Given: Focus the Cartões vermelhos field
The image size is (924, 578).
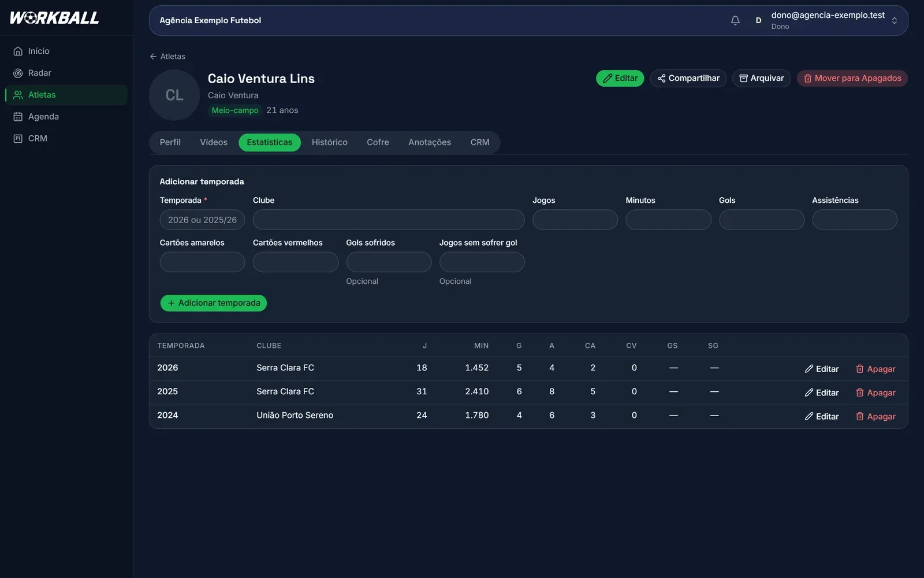Looking at the screenshot, I should pyautogui.click(x=296, y=262).
